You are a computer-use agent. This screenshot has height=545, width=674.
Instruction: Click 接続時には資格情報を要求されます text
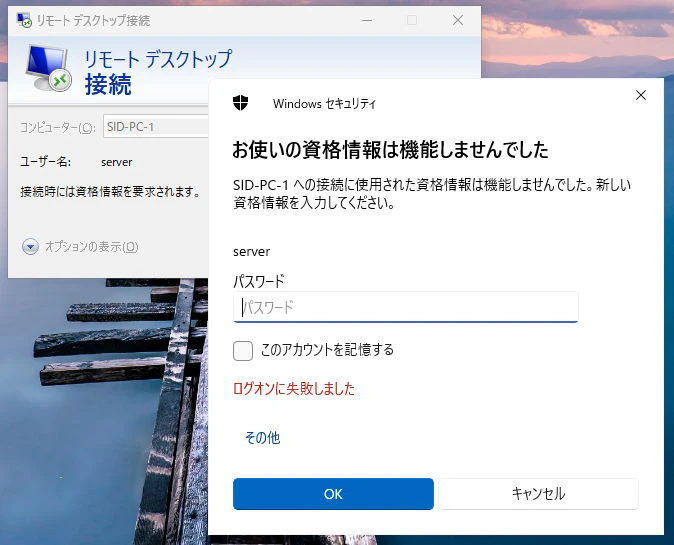[110, 191]
